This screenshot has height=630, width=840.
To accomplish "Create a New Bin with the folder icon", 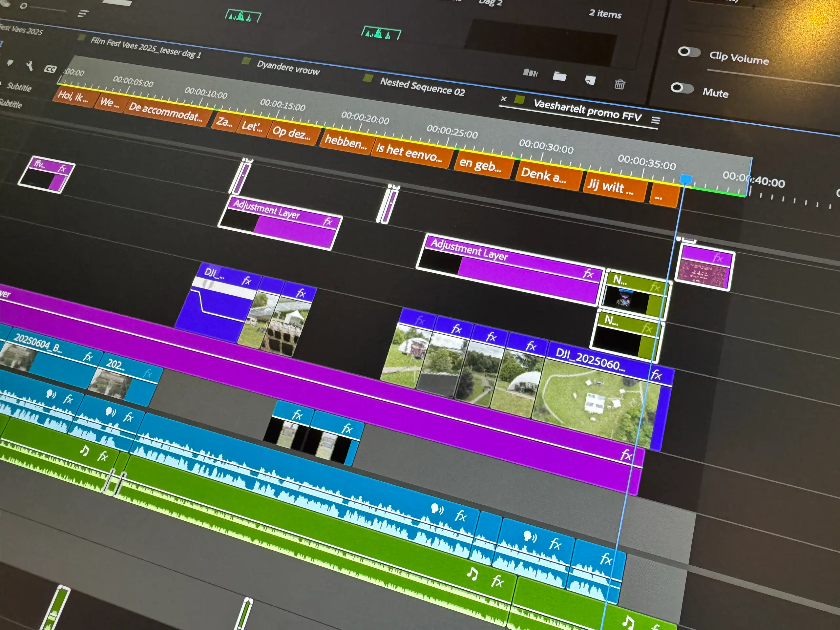I will 559,76.
